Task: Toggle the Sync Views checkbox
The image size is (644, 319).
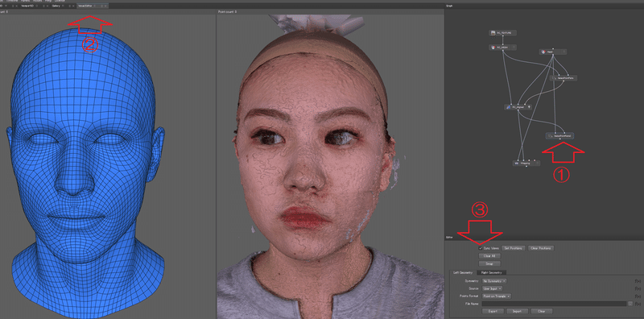Action: pos(481,248)
